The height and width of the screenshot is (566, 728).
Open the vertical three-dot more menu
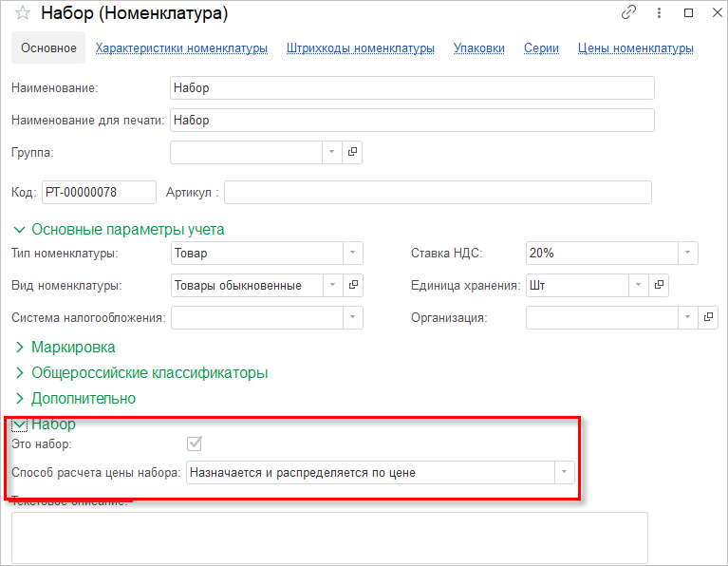(659, 13)
